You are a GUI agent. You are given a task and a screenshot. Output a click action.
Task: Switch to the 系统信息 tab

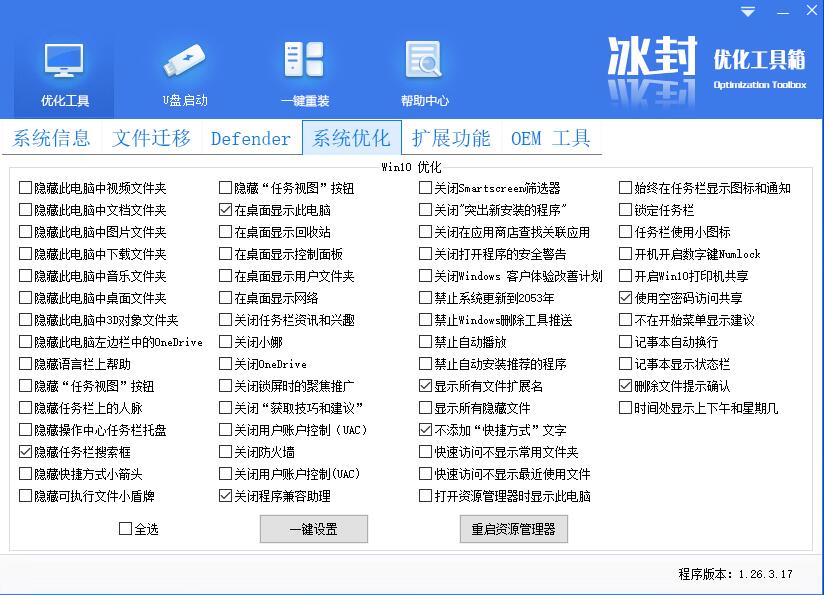52,138
